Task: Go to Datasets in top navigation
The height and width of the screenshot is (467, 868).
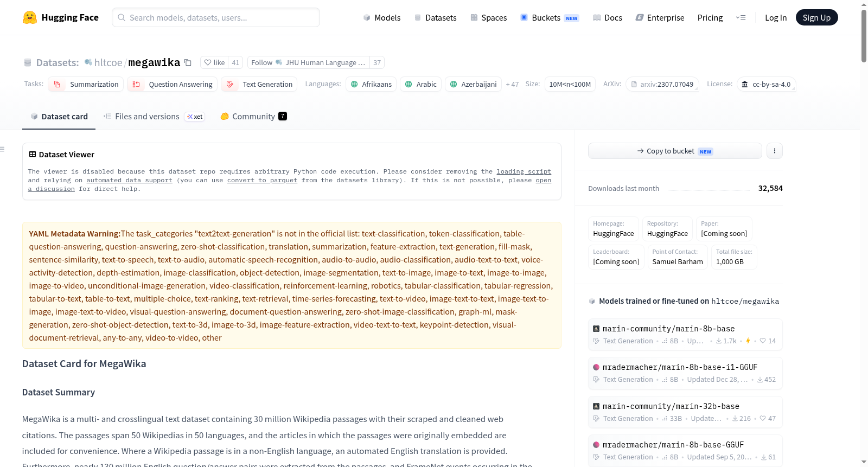Action: [435, 17]
